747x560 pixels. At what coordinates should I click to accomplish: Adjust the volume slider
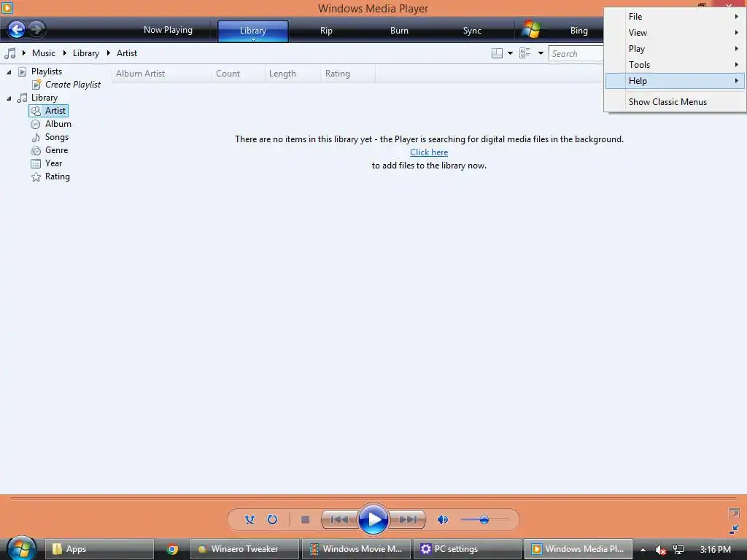click(484, 519)
